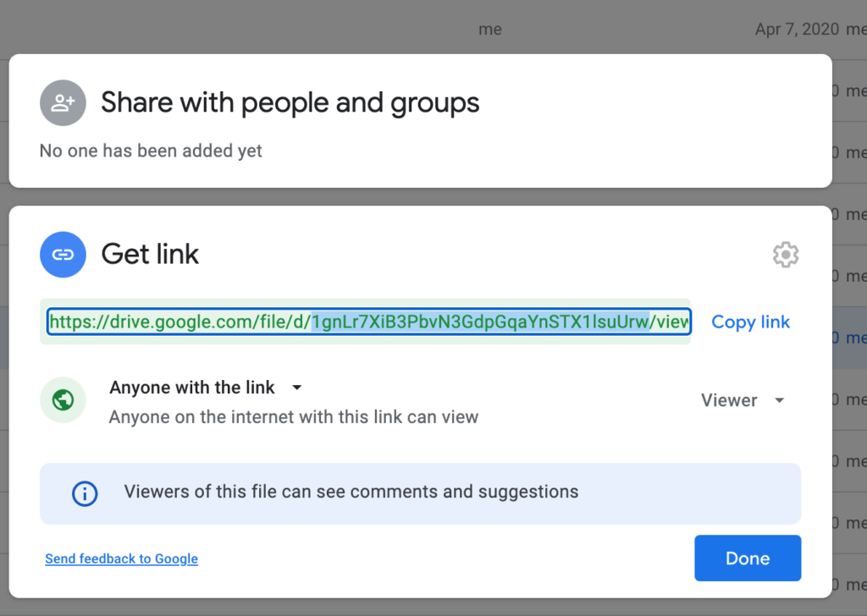Click the 'Apr 7, 2020' date in background list

797,30
